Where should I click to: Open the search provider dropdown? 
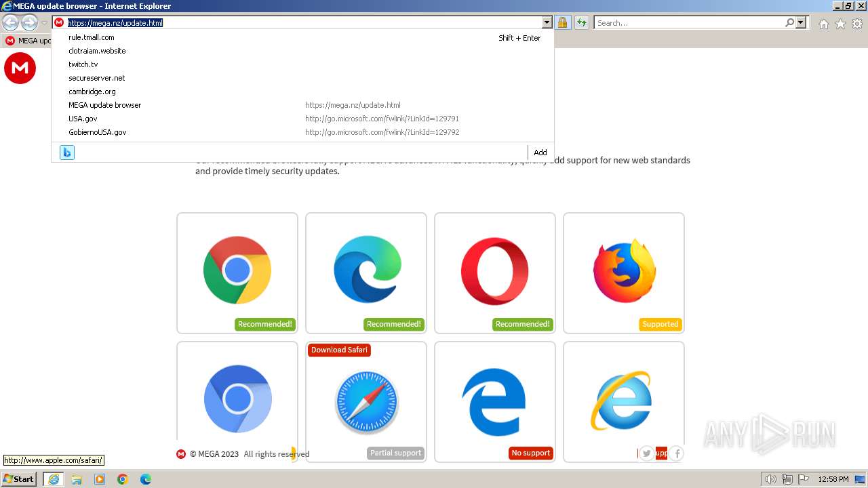(x=801, y=23)
